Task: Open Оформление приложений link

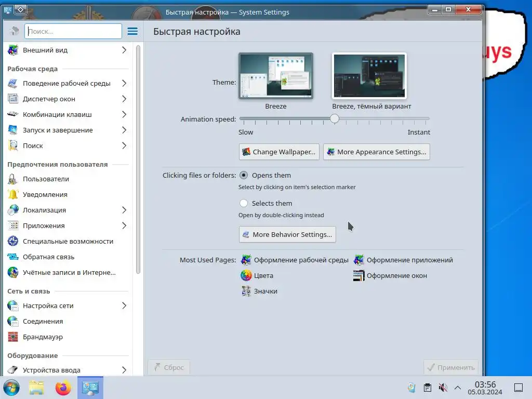Action: 403,260
